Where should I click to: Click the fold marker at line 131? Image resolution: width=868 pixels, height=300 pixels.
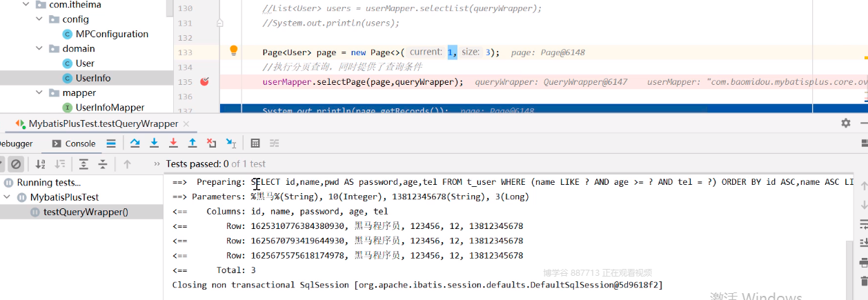(x=219, y=23)
